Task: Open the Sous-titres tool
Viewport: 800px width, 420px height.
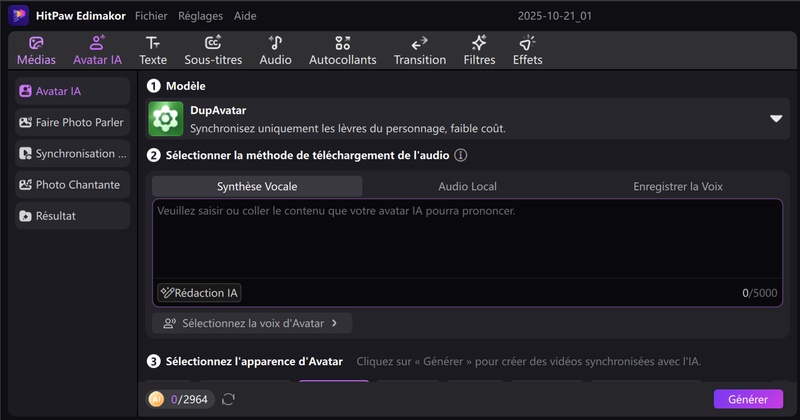Action: pos(213,51)
